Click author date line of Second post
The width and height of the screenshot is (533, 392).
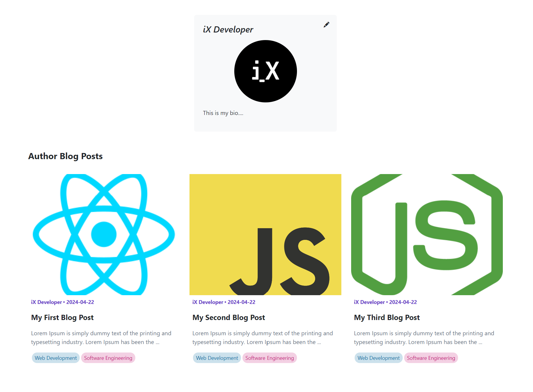224,302
